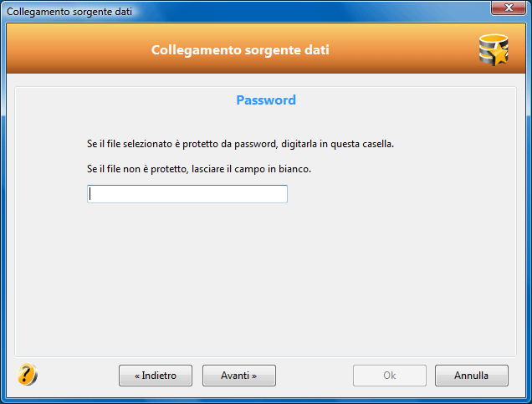
Task: Click the greyed-out Ok button
Action: (390, 376)
